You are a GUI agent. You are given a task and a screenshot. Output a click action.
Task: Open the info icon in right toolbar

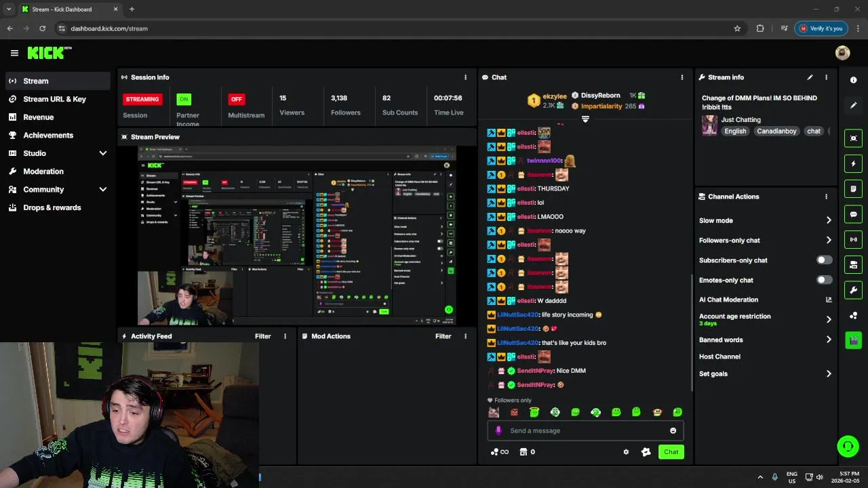pyautogui.click(x=854, y=80)
